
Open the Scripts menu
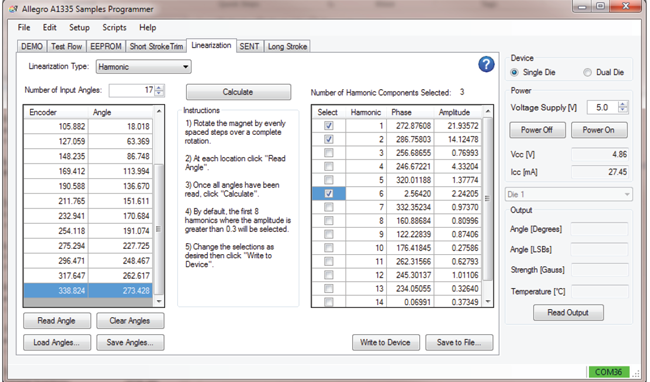point(114,28)
